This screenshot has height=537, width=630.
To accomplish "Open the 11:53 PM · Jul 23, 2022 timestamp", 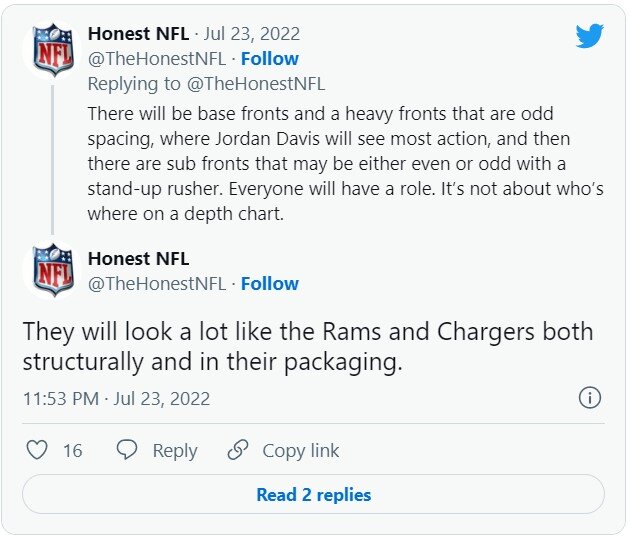I will pyautogui.click(x=116, y=398).
